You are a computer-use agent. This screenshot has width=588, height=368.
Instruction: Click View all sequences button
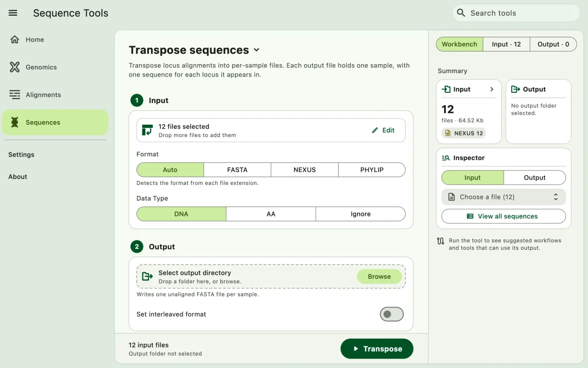pos(504,216)
